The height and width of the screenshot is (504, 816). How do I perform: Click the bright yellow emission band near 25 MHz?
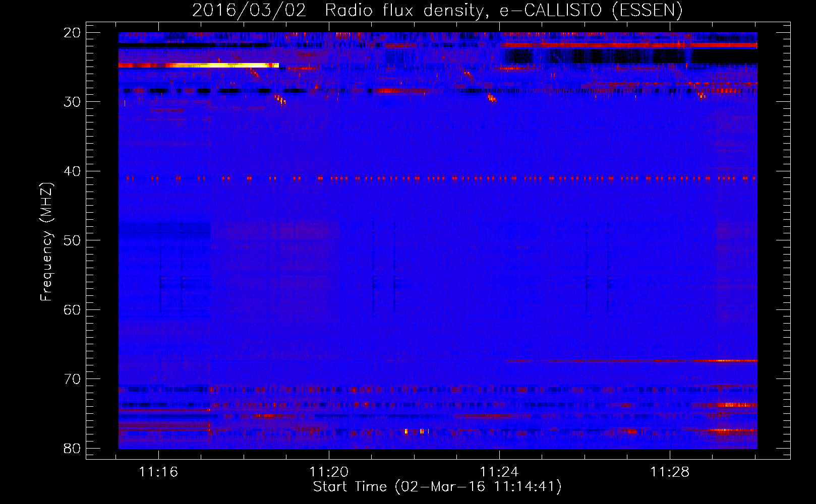tap(199, 66)
